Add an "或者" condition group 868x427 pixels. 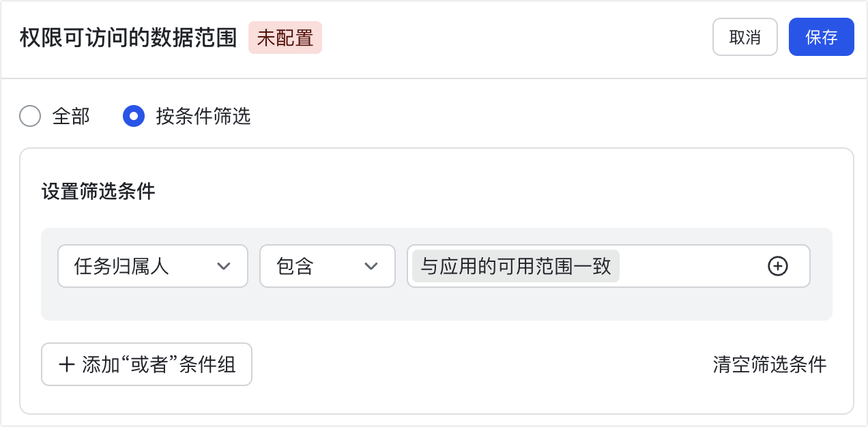pyautogui.click(x=147, y=364)
